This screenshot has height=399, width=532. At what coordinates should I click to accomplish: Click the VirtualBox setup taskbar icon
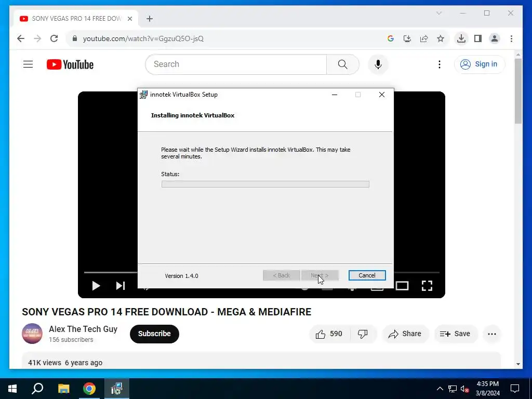(117, 389)
